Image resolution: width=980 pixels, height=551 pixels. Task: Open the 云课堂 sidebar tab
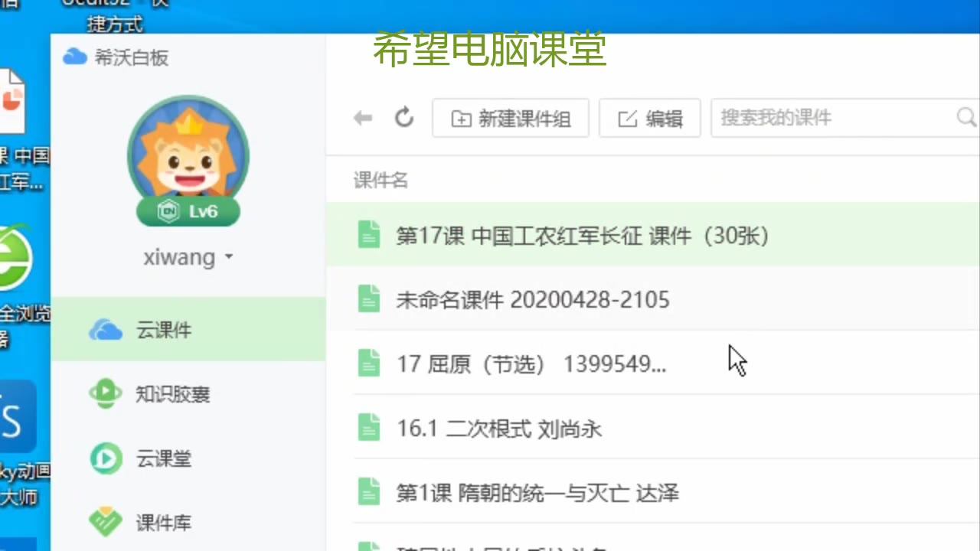[188, 458]
